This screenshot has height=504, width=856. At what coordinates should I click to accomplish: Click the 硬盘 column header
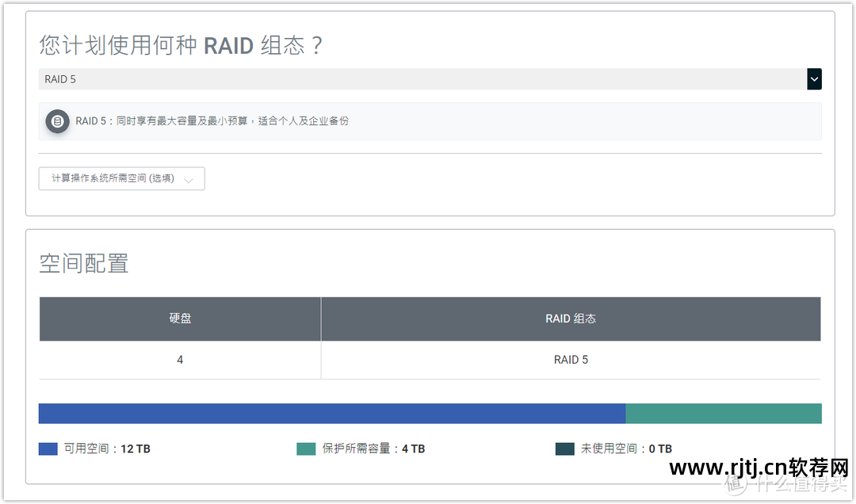(180, 319)
